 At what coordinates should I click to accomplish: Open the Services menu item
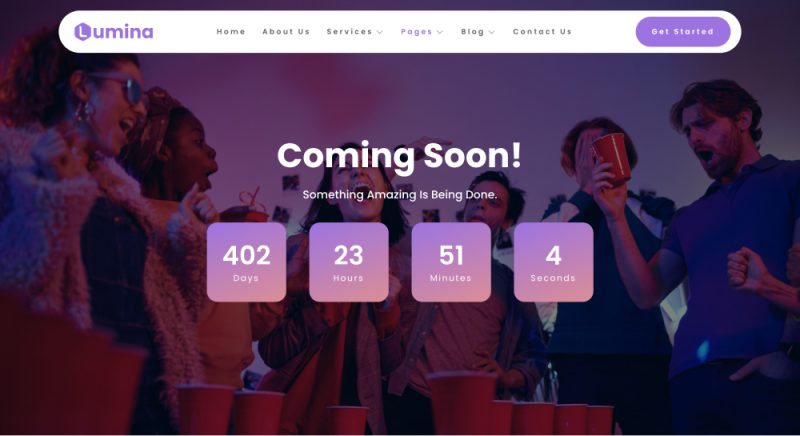click(349, 32)
